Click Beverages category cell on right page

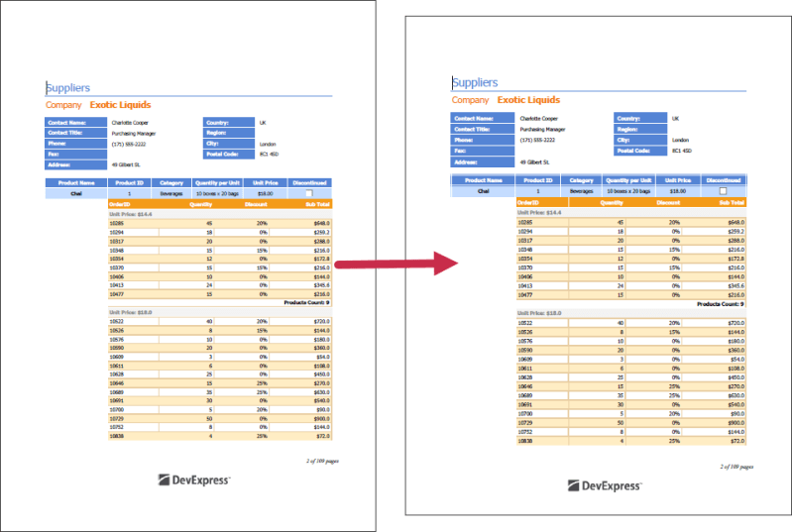click(x=581, y=191)
